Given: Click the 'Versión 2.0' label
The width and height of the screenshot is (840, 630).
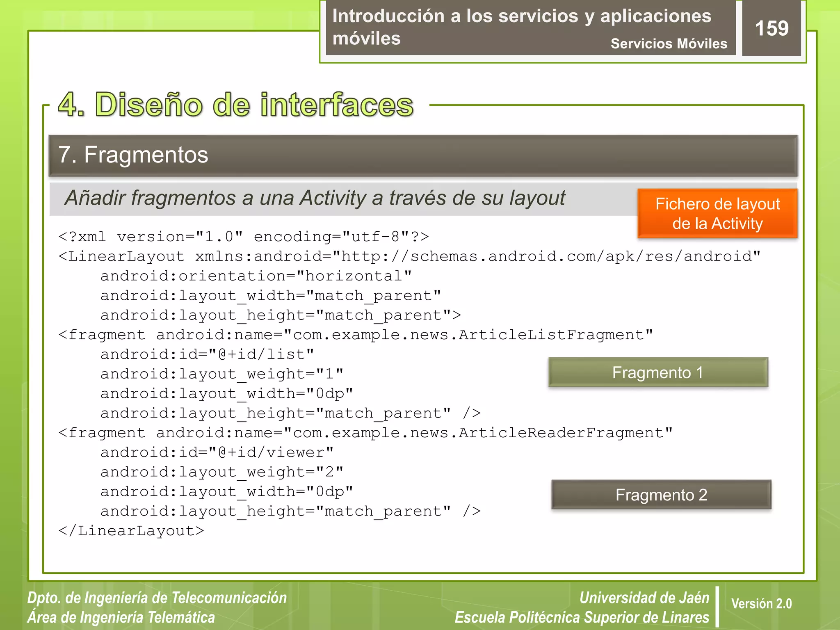Looking at the screenshot, I should point(761,603).
